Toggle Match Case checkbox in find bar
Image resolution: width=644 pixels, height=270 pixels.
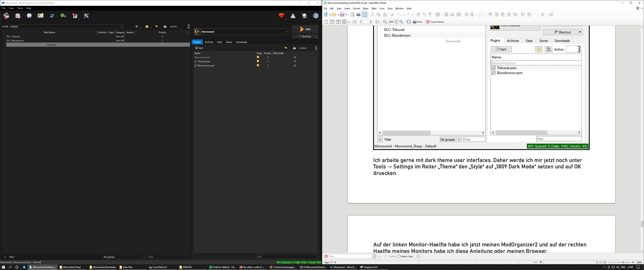pos(399,256)
